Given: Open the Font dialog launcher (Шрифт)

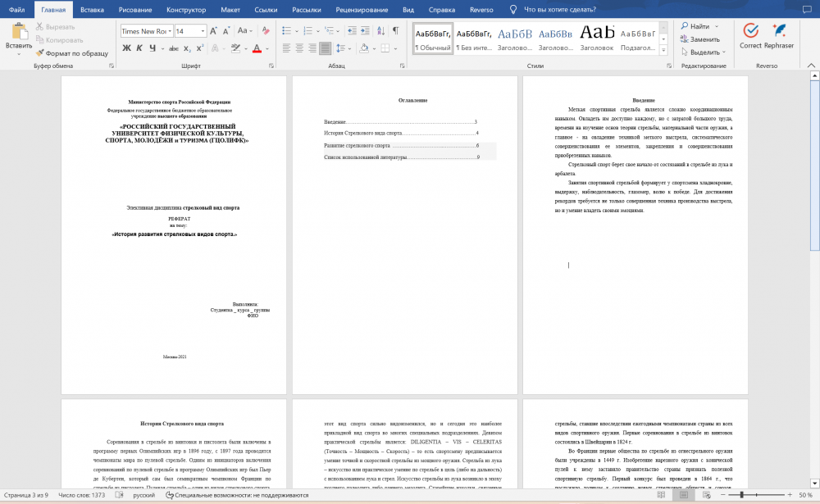Looking at the screenshot, I should (x=271, y=66).
